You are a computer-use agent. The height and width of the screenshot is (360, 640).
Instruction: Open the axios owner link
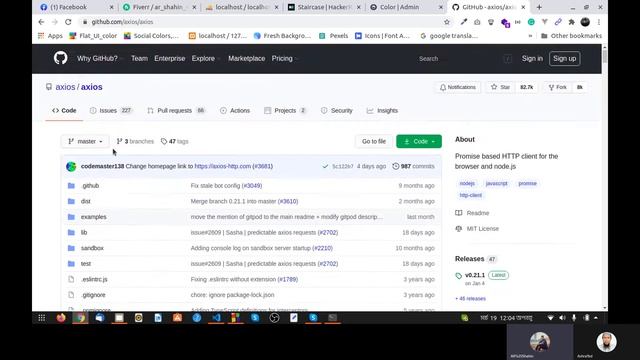tap(65, 87)
